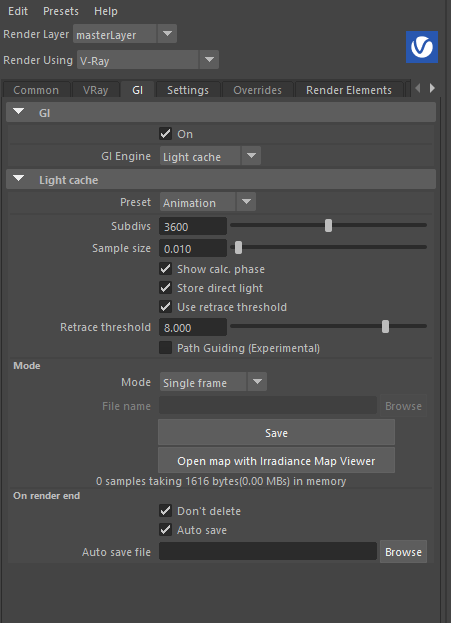This screenshot has height=623, width=451.
Task: Click the V-Ray logo icon
Action: coord(422,47)
